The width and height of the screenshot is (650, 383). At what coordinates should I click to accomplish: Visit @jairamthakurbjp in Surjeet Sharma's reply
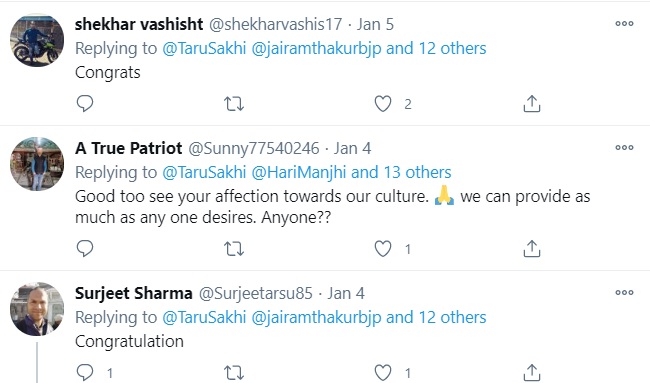tap(316, 318)
